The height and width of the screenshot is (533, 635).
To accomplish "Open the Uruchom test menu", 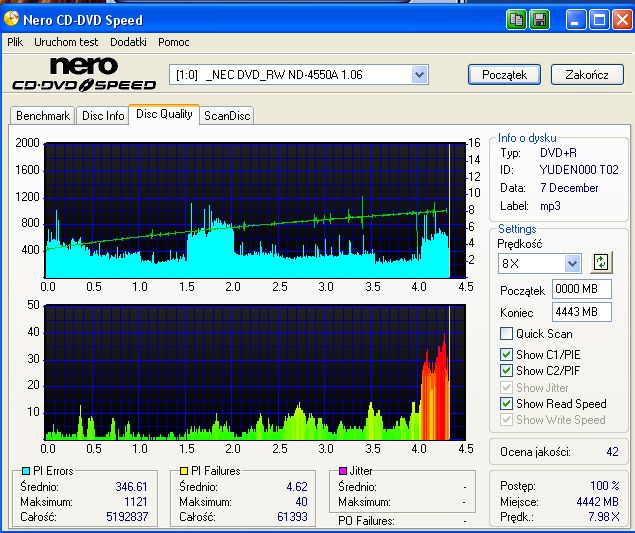I will (66, 42).
